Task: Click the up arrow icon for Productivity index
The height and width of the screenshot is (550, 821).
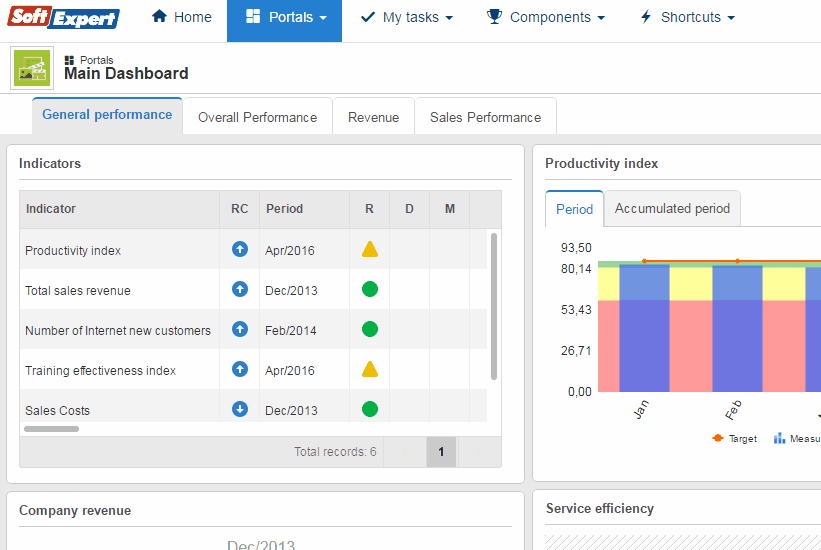Action: (x=239, y=249)
